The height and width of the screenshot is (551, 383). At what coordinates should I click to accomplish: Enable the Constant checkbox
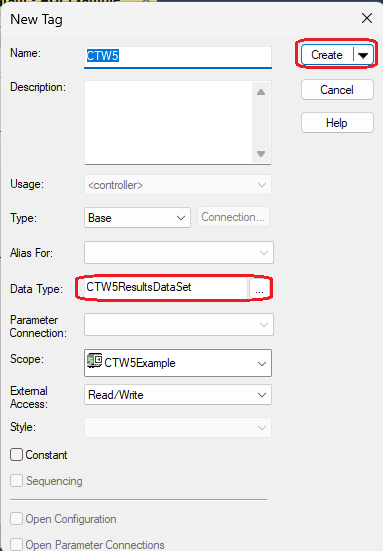click(17, 455)
